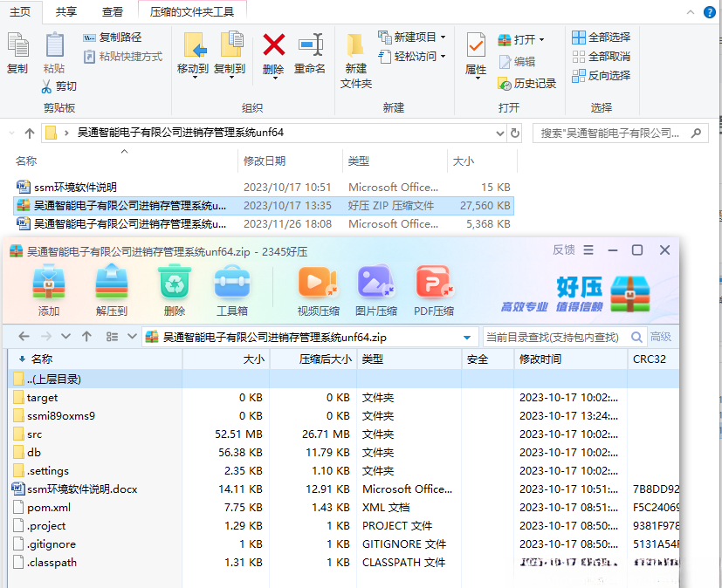
Task: Expand the 好压 view mode dropdown arrow
Action: [132, 337]
